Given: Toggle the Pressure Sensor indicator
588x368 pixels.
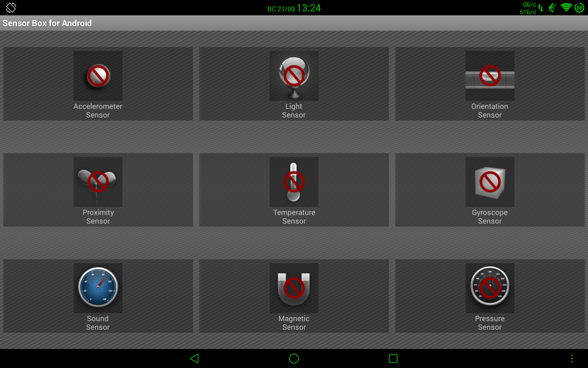Looking at the screenshot, I should 489,286.
